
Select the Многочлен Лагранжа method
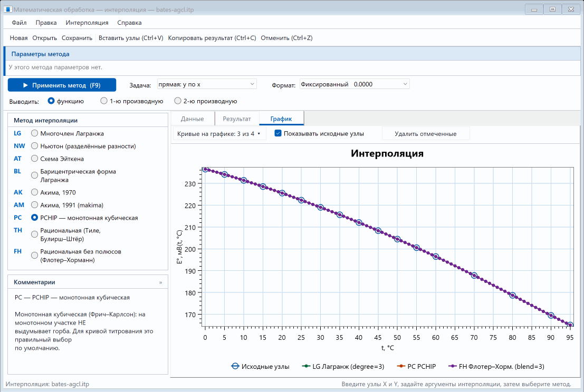tap(35, 133)
